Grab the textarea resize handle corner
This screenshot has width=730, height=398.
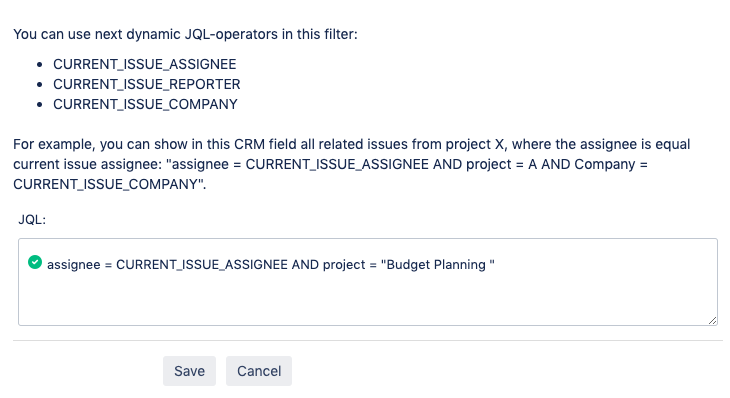712,320
